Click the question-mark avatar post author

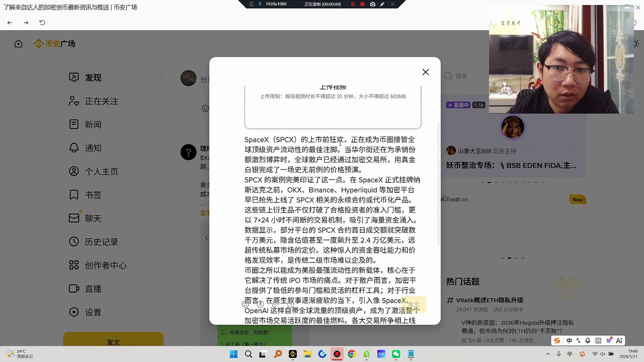pos(189,152)
